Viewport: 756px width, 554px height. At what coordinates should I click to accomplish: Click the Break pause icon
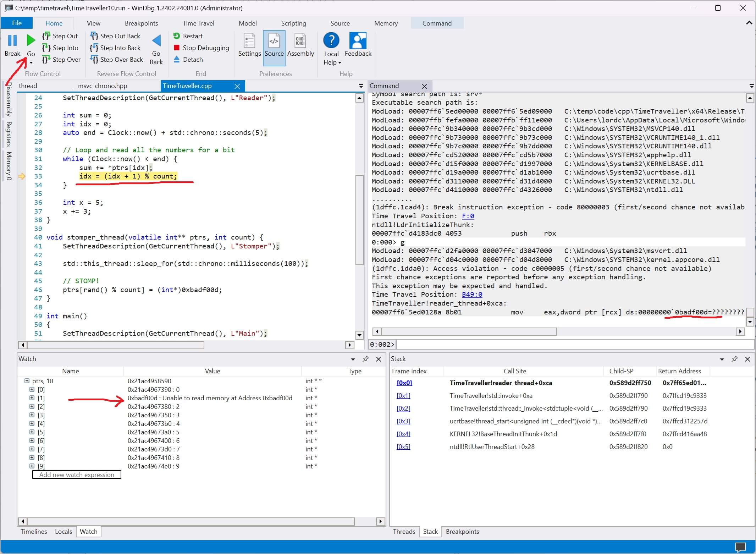12,40
